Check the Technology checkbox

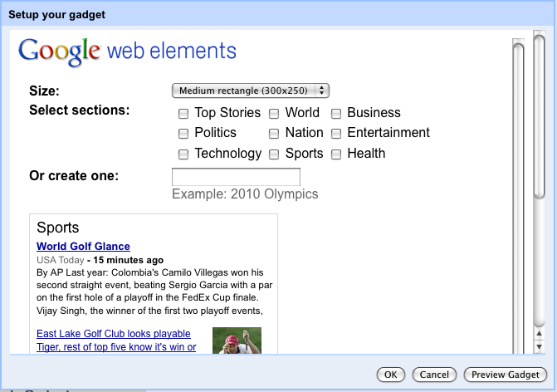(x=183, y=154)
